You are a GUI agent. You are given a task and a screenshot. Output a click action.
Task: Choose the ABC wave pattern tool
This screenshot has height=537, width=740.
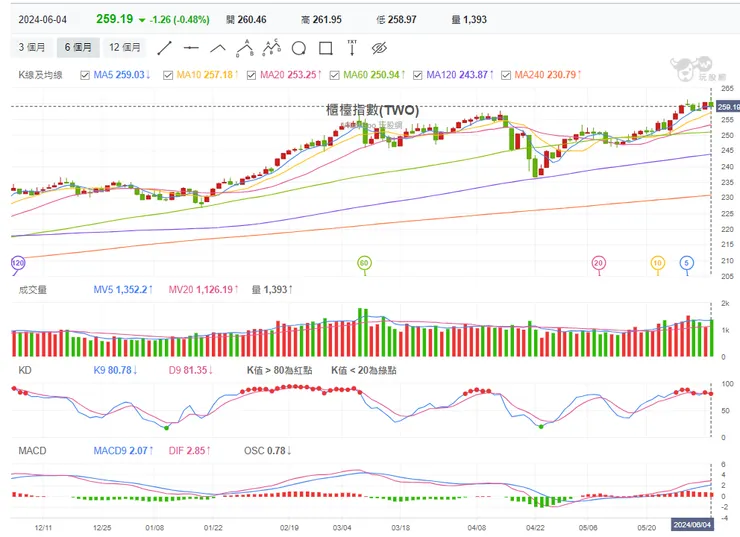pyautogui.click(x=271, y=47)
